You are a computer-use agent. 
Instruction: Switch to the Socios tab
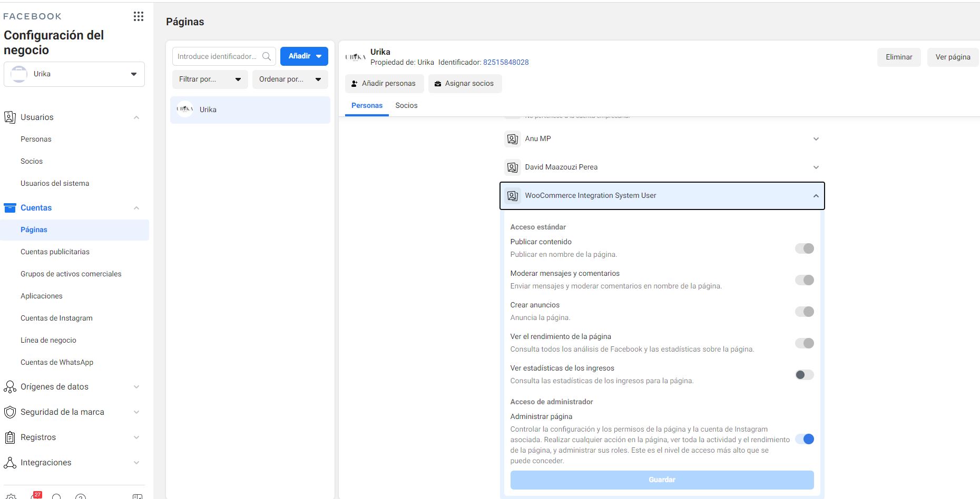(406, 105)
